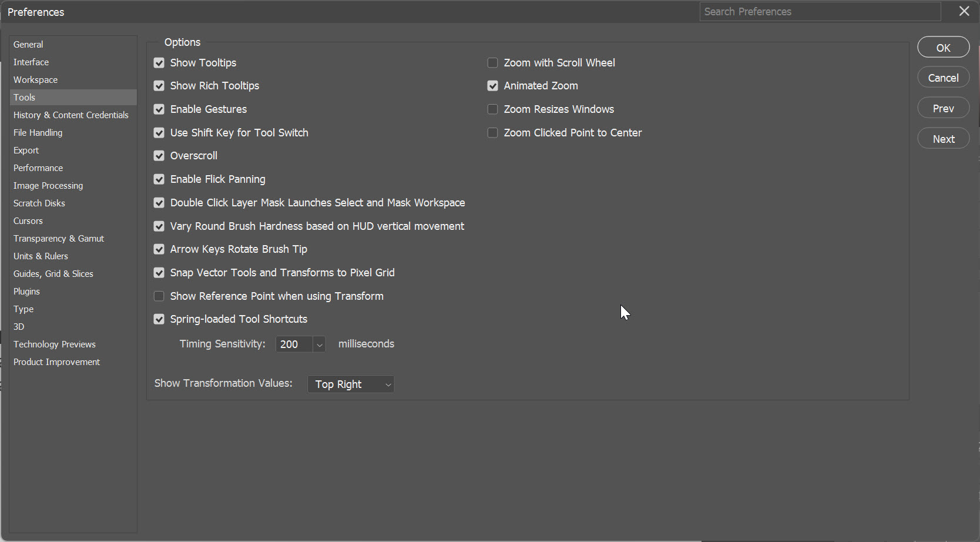Turn off Enable Flick Panning

159,179
